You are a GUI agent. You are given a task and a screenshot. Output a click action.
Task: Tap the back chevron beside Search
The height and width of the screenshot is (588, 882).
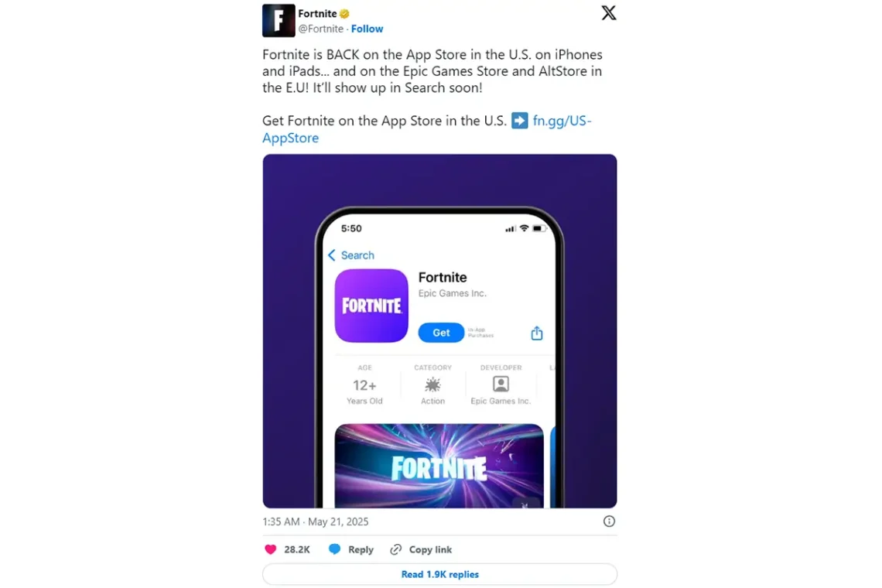click(x=331, y=255)
